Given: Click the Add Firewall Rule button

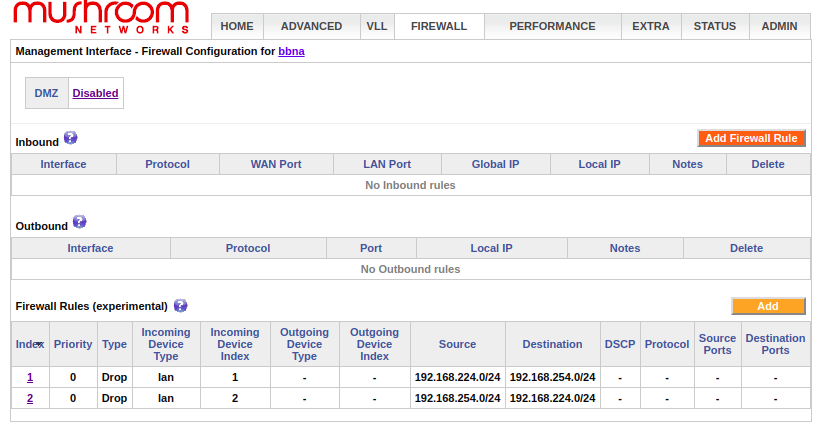Looking at the screenshot, I should click(x=751, y=138).
